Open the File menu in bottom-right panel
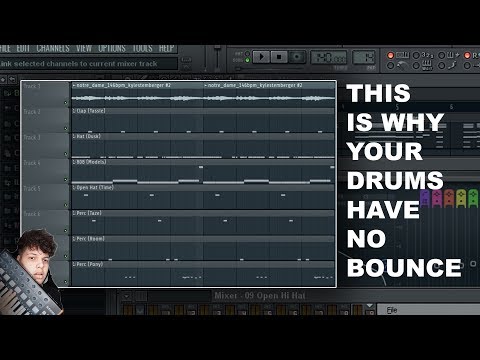 tap(392, 310)
